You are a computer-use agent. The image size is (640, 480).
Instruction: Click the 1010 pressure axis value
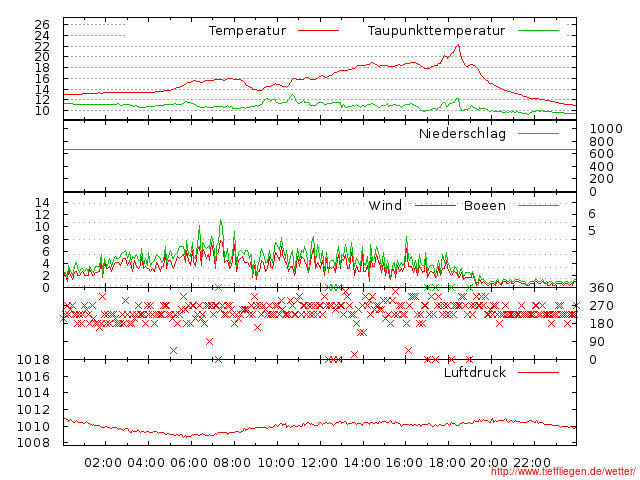click(x=33, y=427)
